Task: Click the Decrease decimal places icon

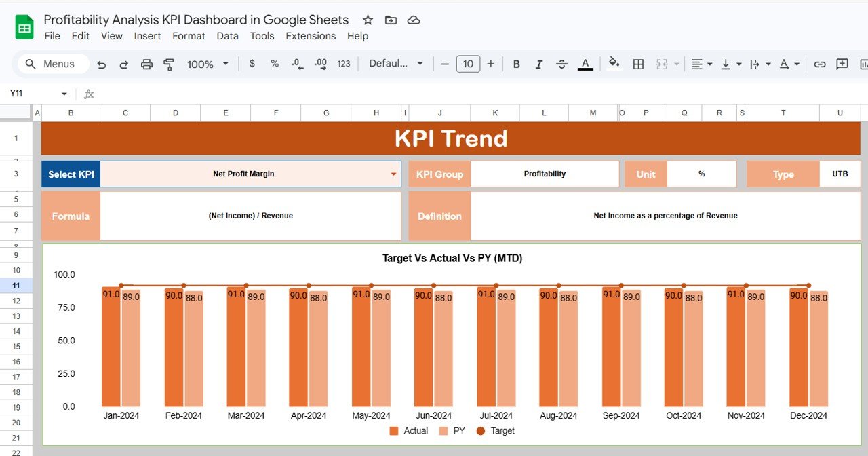Action: [x=296, y=64]
